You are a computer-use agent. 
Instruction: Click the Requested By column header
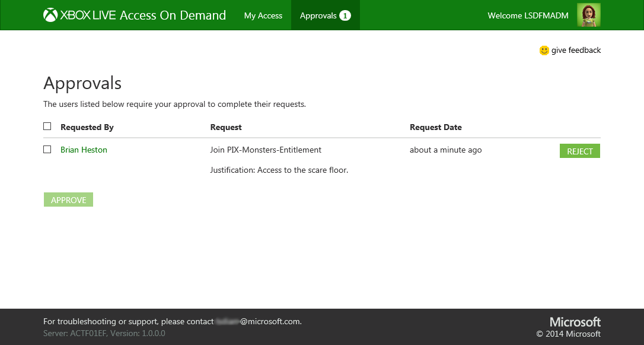click(x=87, y=128)
